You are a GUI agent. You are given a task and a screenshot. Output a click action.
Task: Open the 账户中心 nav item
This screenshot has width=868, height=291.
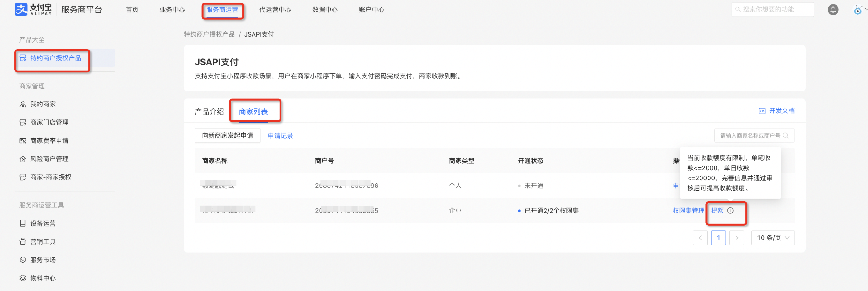pos(371,10)
